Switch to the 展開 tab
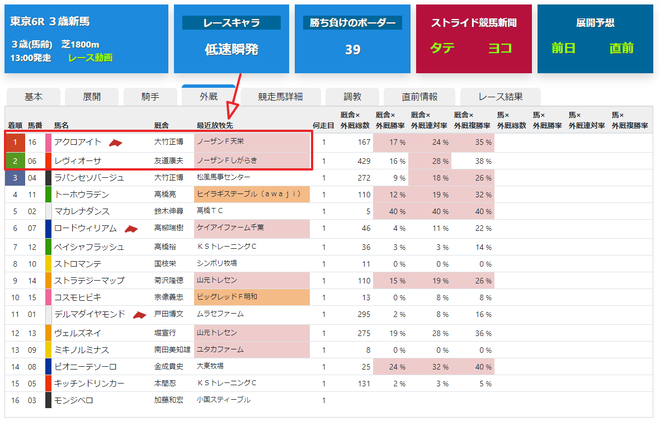The height and width of the screenshot is (421, 660). pyautogui.click(x=92, y=97)
